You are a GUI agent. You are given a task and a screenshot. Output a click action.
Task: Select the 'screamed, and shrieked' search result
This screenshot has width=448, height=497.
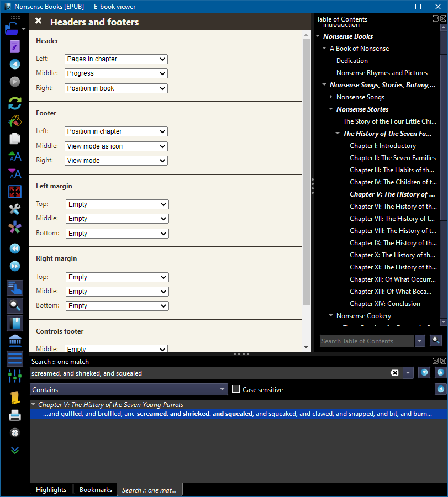pos(238,414)
